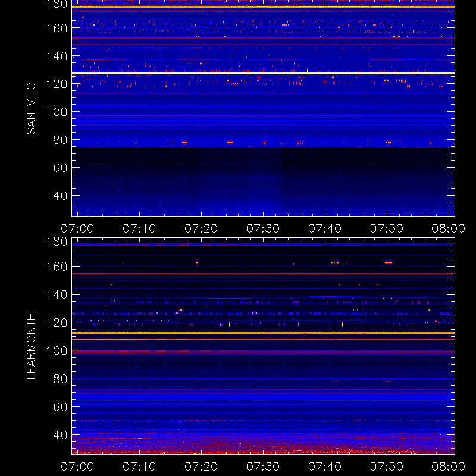Choose the 80 frequency tick of Learmonth
476x476 pixels.
click(x=61, y=378)
